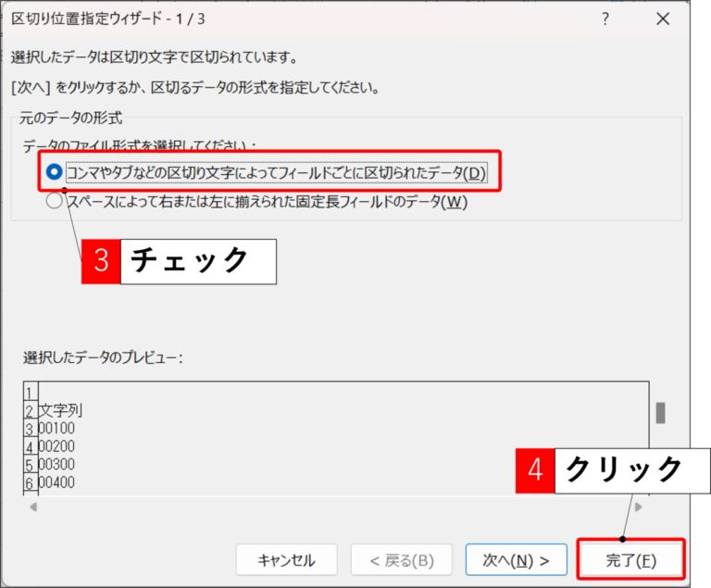Screen dimensions: 711x588
Task: Go to next step with 次へ button
Action: coord(516,560)
